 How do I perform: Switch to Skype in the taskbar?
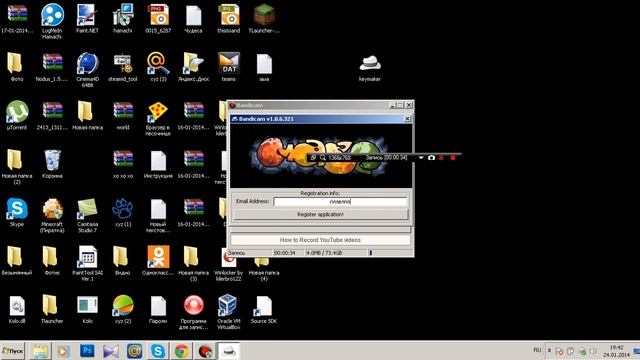pos(158,351)
